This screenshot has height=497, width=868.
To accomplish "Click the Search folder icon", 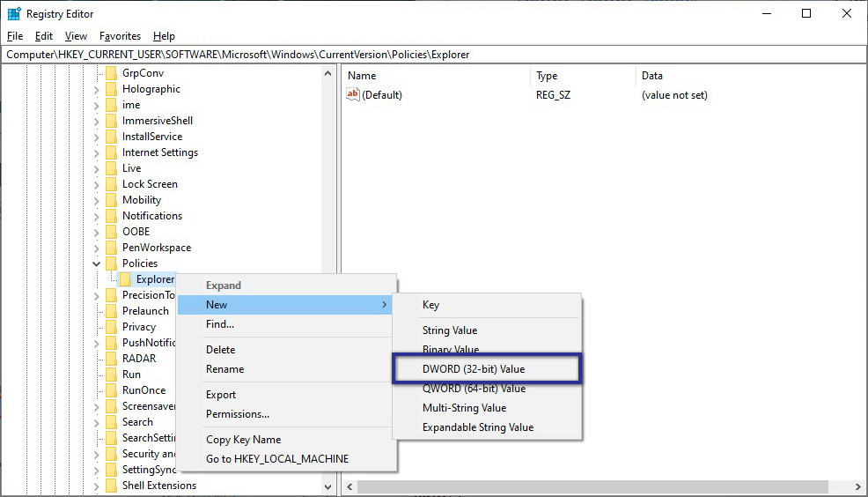I will pyautogui.click(x=111, y=422).
